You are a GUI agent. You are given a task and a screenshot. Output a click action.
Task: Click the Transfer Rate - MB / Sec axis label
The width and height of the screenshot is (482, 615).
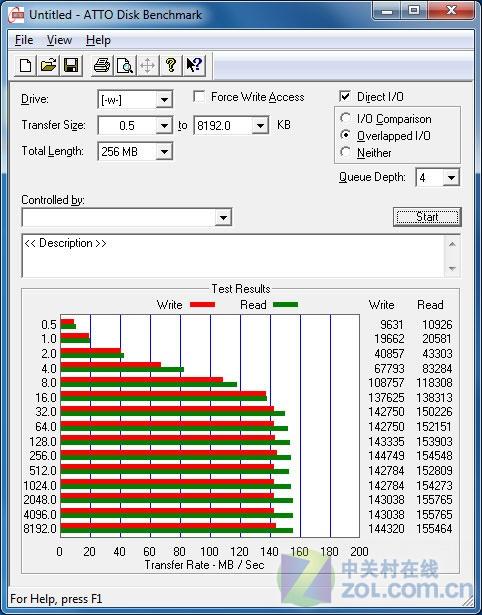click(204, 565)
